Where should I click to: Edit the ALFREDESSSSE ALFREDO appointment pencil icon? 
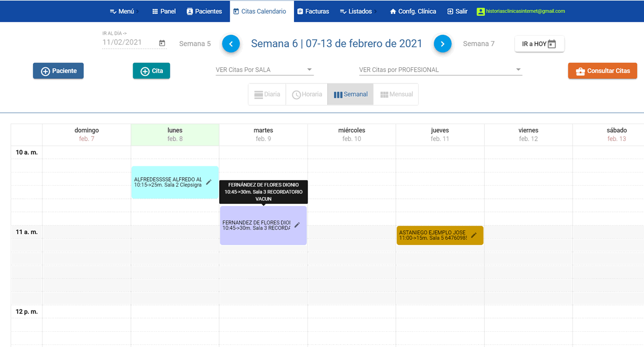208,182
